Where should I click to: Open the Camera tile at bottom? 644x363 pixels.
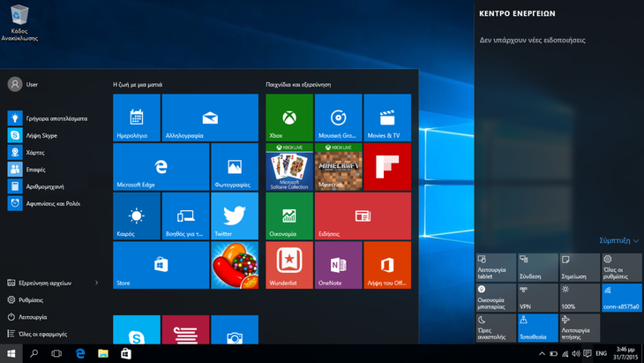pos(235,329)
